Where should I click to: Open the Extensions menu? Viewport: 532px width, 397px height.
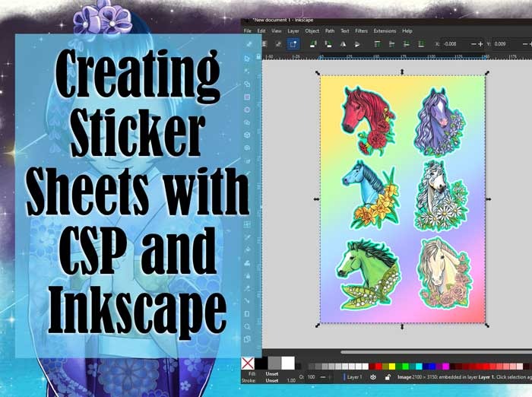[x=385, y=31]
